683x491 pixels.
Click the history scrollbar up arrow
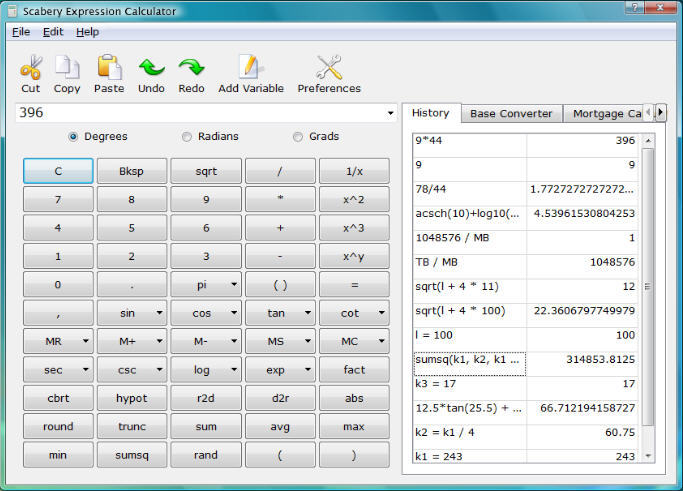point(648,141)
